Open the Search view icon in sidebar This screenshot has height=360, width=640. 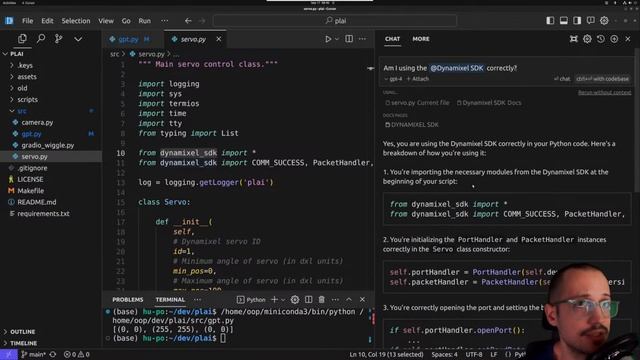41,39
